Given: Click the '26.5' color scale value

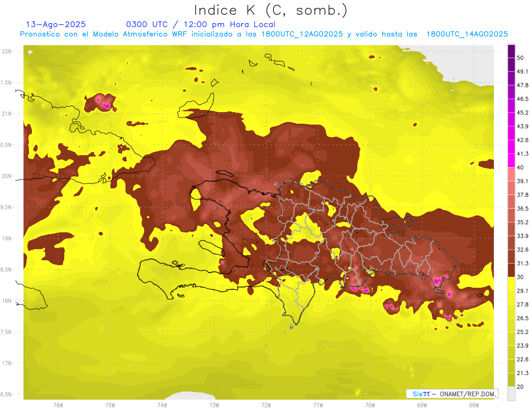Looking at the screenshot, I should (523, 318).
